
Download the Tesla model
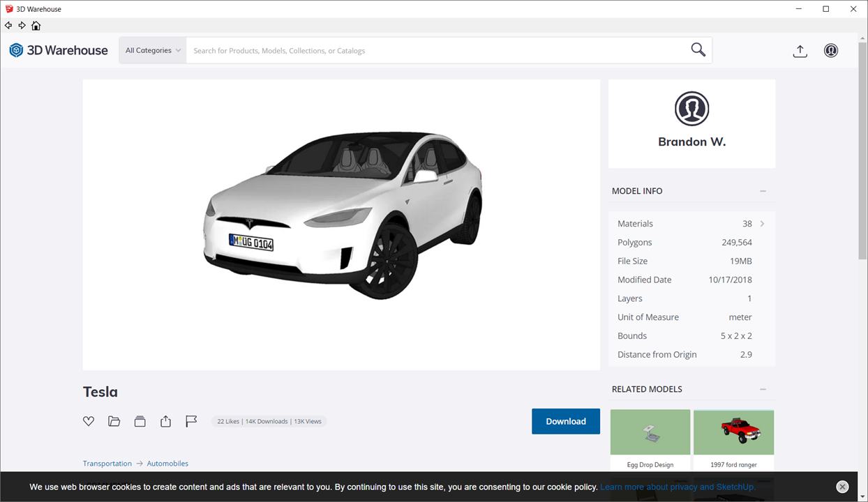point(566,421)
